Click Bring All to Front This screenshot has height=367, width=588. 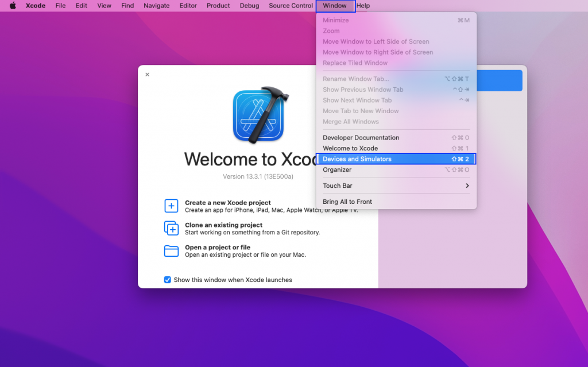point(396,202)
